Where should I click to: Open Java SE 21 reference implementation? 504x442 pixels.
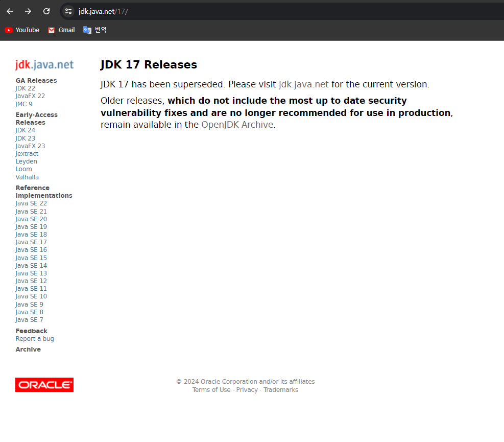(31, 211)
